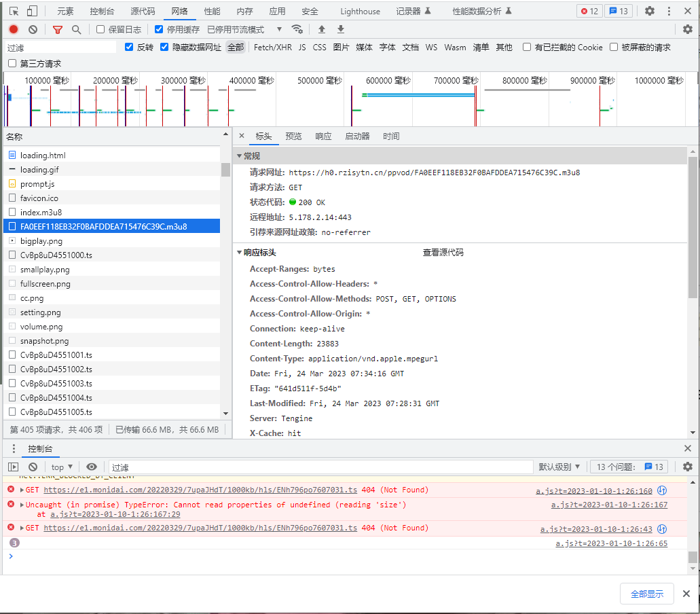Switch to the 控制台 panel tab
Image resolution: width=700 pixels, height=614 pixels.
tap(102, 11)
